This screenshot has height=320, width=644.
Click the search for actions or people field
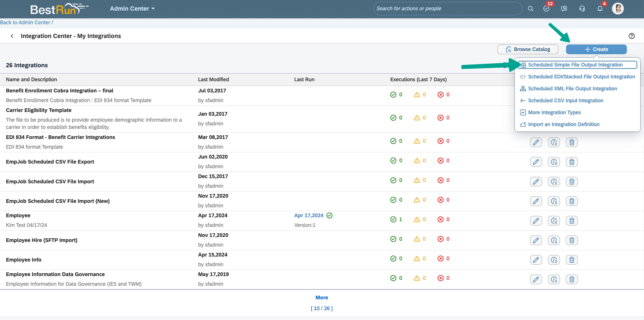coord(447,9)
